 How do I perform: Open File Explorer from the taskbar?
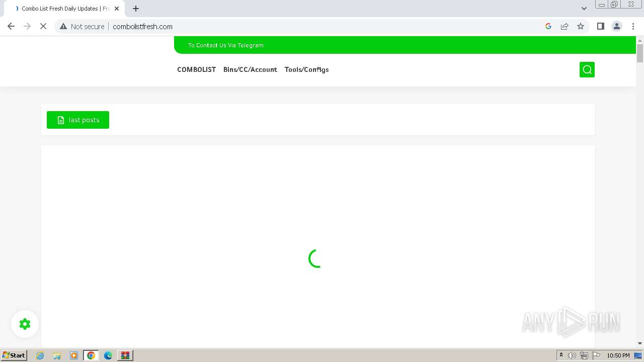point(57,355)
